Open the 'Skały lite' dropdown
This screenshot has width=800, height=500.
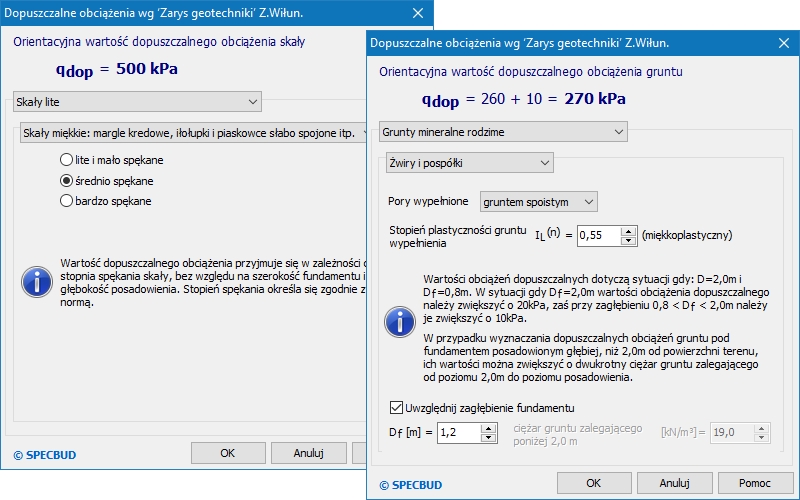coord(137,102)
